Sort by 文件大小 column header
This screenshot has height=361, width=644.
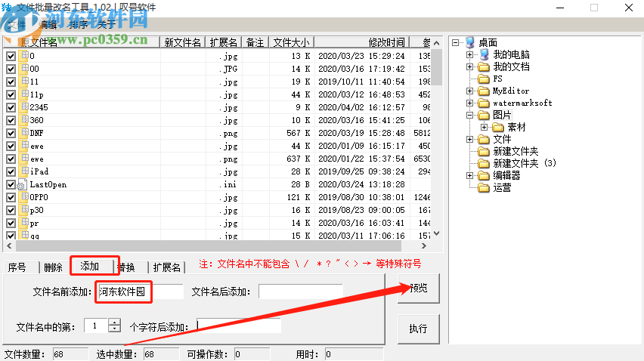click(x=292, y=42)
